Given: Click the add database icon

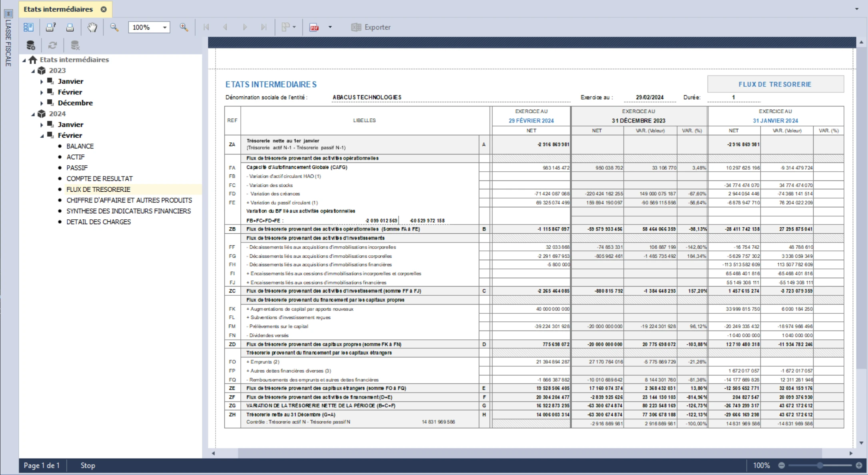Looking at the screenshot, I should tap(31, 45).
